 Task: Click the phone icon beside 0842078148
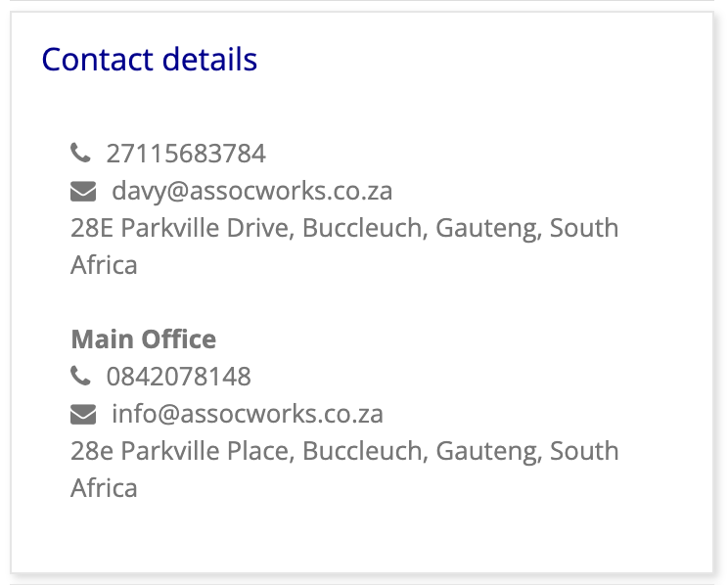point(80,376)
